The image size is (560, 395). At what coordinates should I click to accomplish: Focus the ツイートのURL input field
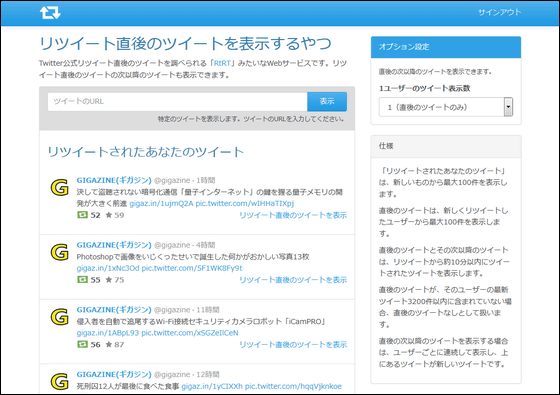coord(178,101)
